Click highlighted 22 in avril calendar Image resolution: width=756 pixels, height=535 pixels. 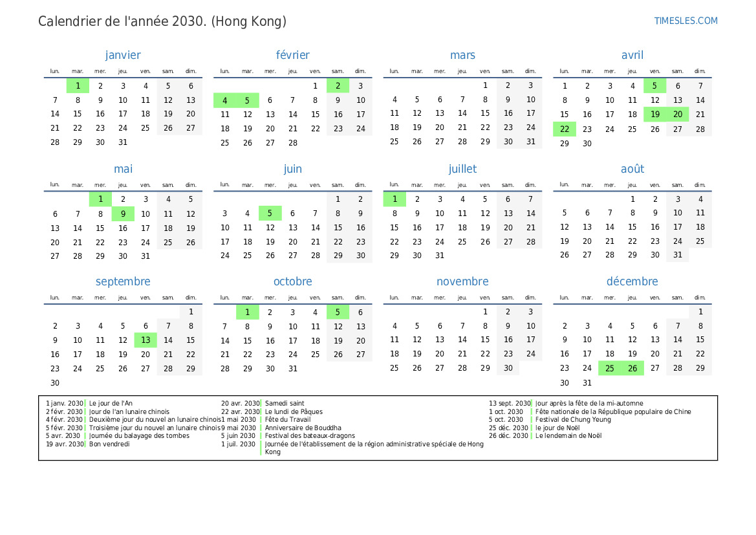pos(565,129)
